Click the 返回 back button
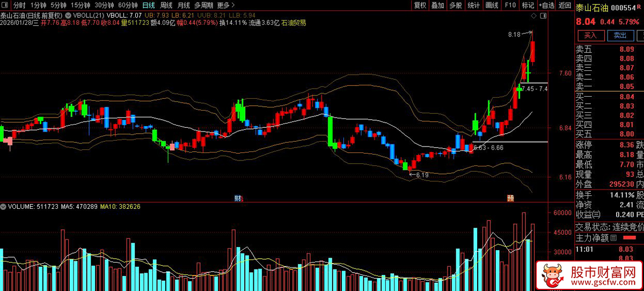The height and width of the screenshot is (291, 644). click(x=565, y=5)
